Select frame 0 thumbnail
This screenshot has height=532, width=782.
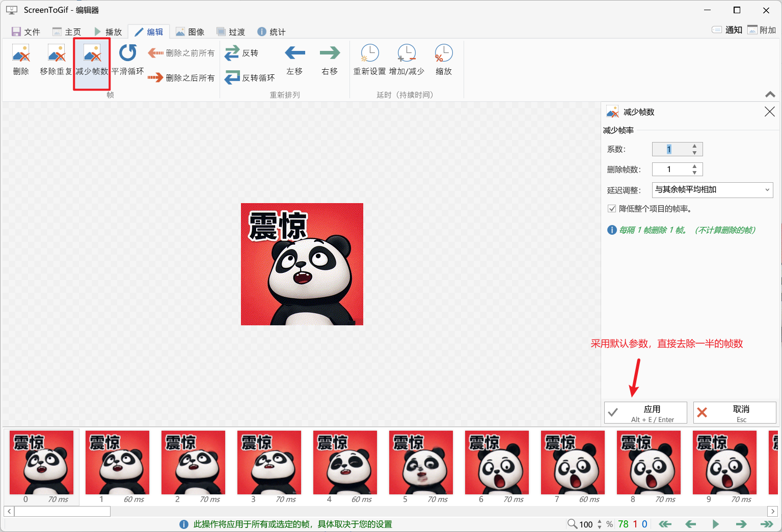(x=42, y=463)
